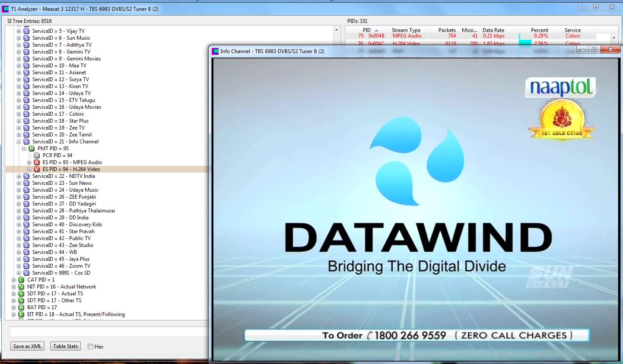Expand ES PID 93 MPEG Audio node

(x=29, y=162)
